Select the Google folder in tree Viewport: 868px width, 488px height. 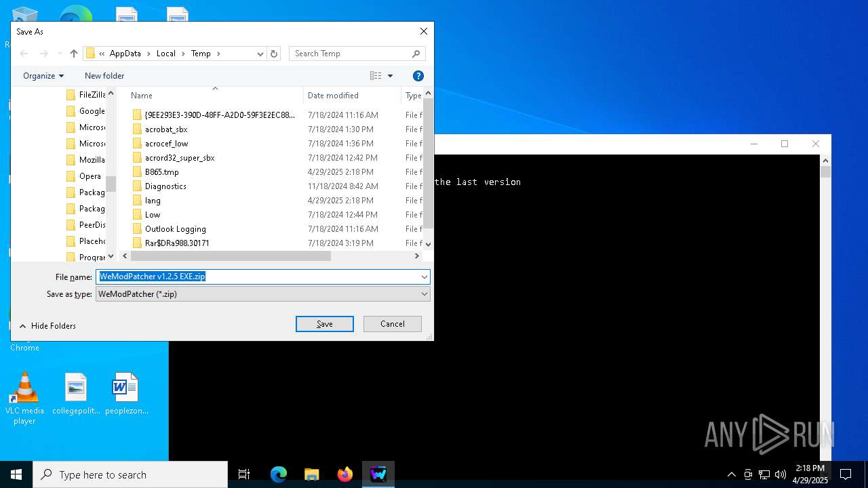point(85,111)
